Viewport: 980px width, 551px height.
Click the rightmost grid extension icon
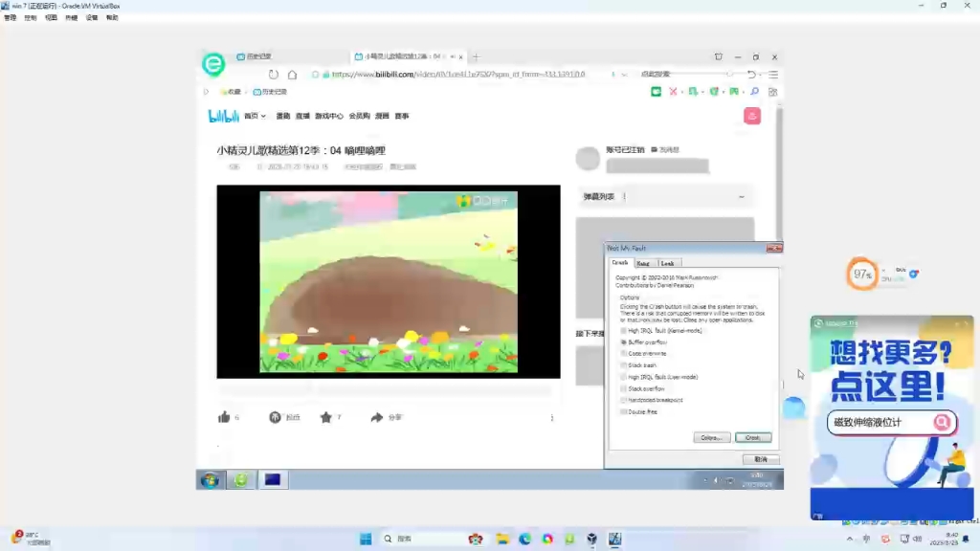[773, 92]
